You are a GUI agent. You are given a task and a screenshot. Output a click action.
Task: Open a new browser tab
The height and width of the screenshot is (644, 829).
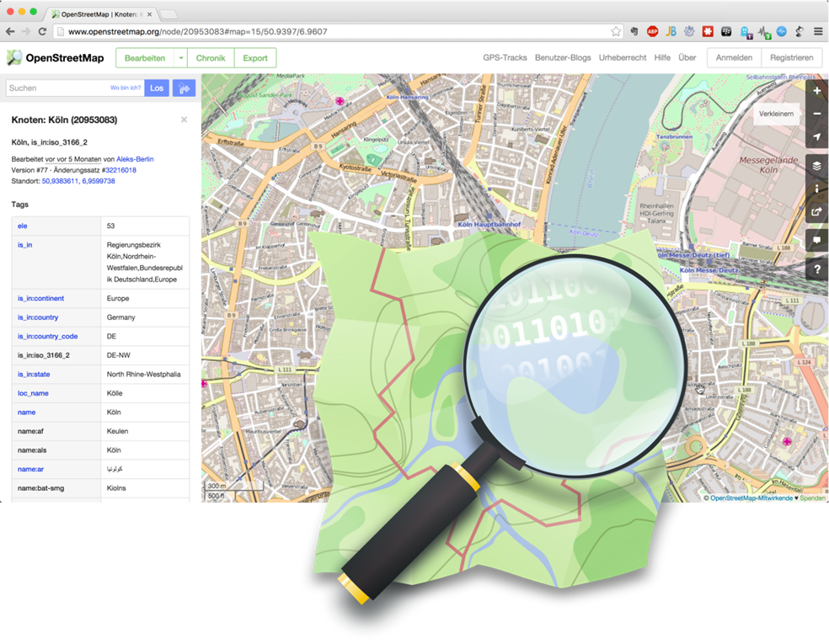coord(168,14)
